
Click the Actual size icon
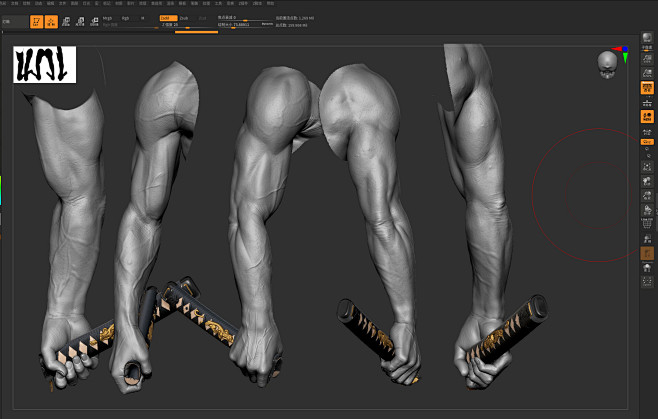pos(648,59)
